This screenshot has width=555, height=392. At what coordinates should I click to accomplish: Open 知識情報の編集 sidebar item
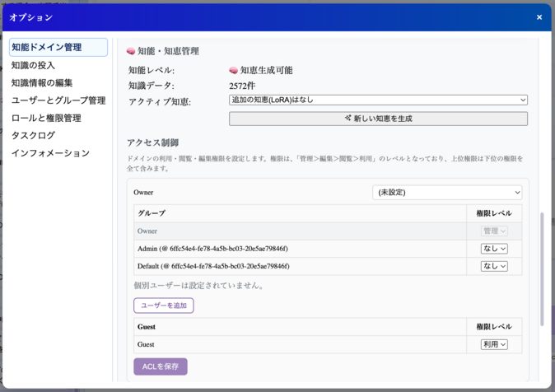[42, 83]
